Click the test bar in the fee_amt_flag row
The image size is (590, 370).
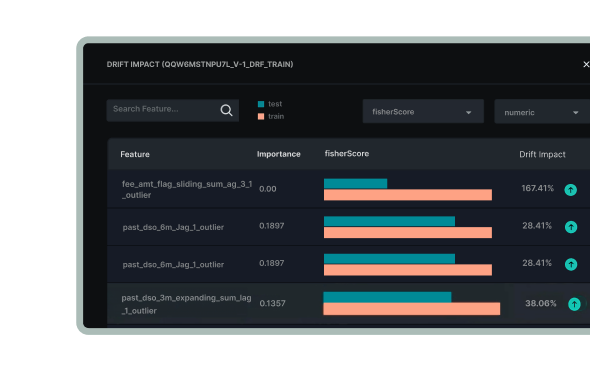point(355,183)
